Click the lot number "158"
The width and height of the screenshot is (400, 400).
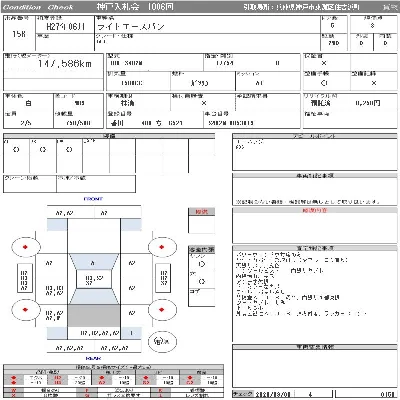click(19, 34)
